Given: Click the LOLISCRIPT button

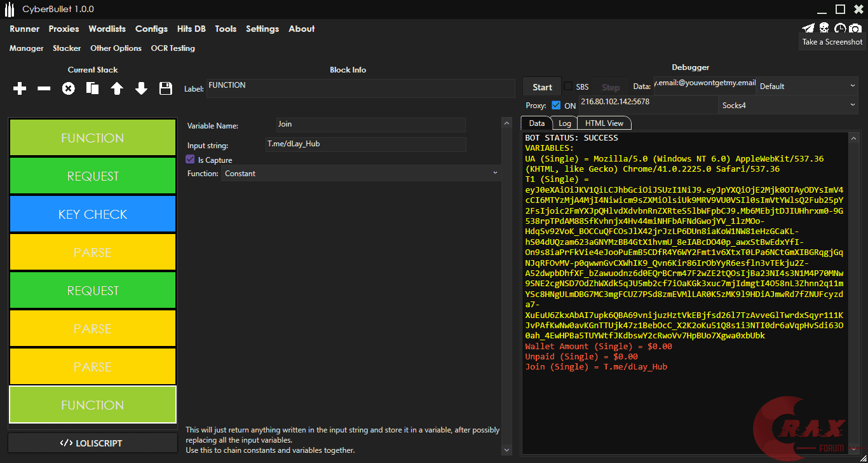Looking at the screenshot, I should 93,443.
